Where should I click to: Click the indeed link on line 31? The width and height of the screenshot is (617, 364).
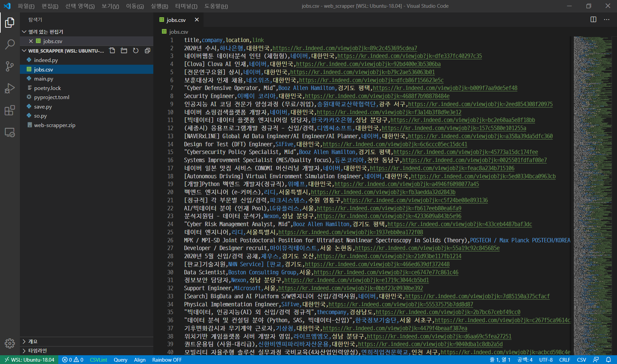357,280
